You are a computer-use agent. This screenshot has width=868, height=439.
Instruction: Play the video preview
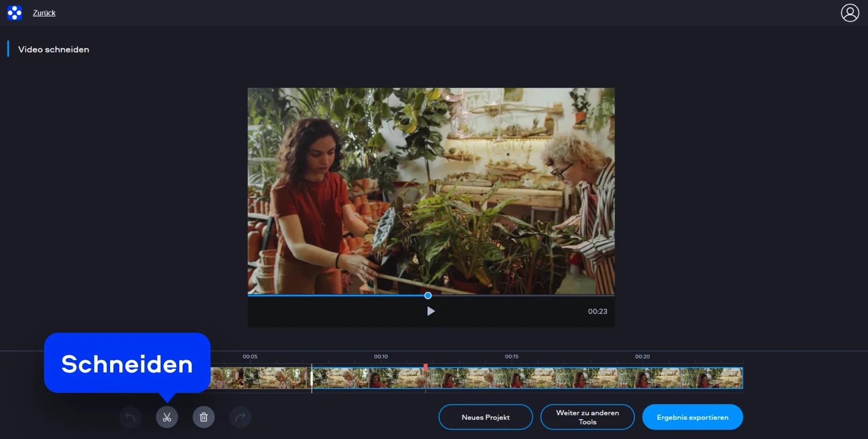coord(431,311)
